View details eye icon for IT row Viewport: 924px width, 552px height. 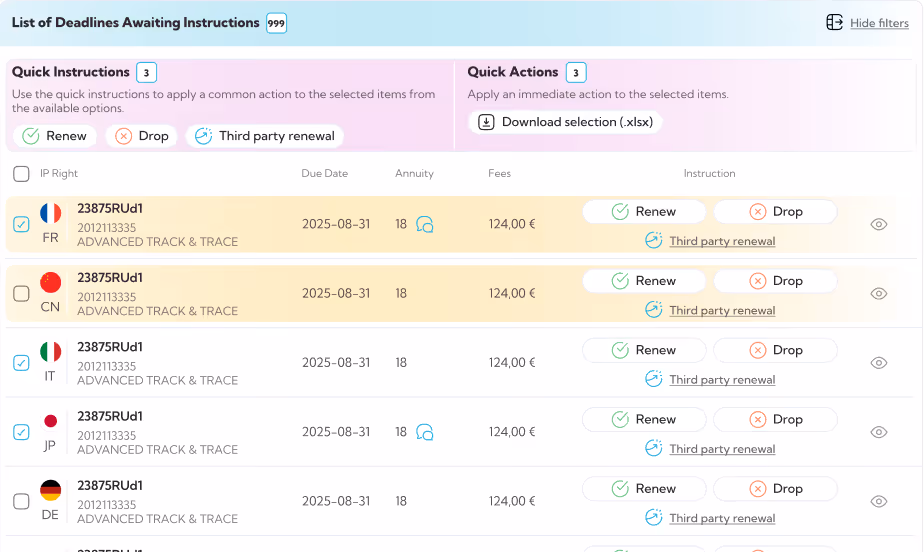point(879,363)
